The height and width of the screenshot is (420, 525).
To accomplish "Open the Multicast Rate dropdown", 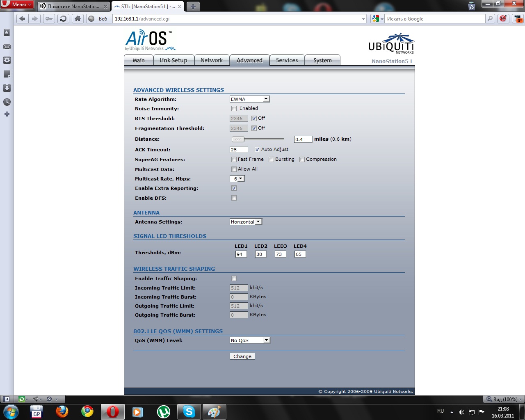I will click(237, 179).
